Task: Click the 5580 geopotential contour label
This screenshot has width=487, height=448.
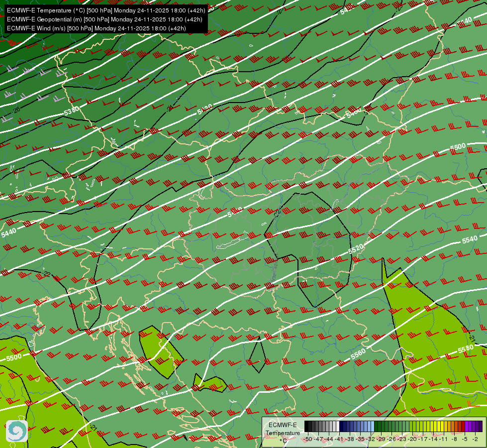Action: coord(466,349)
